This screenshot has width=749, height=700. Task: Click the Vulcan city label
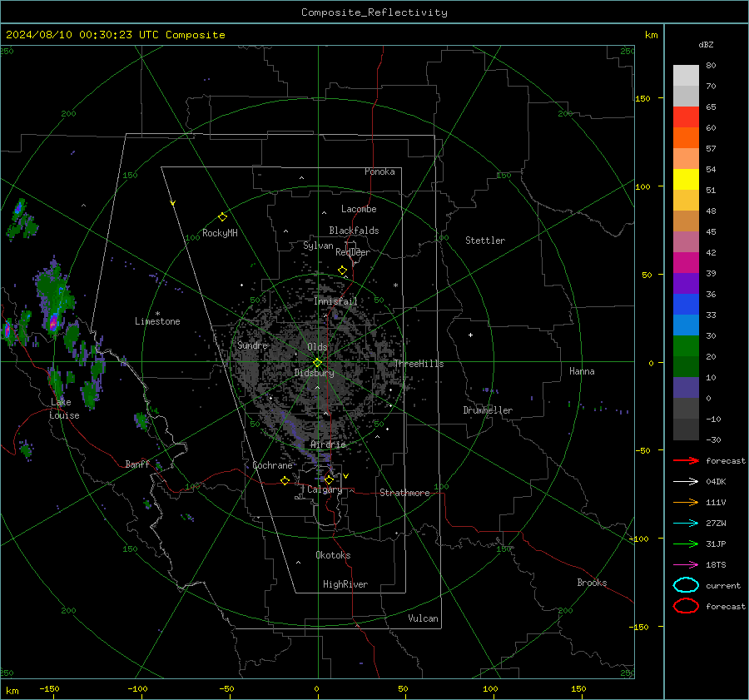click(423, 618)
